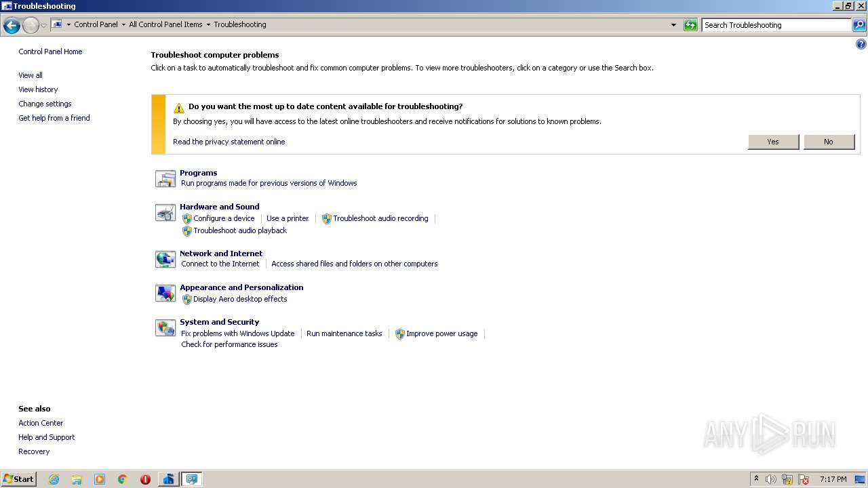Open address bar history dropdown arrow
The height and width of the screenshot is (488, 868).
tap(673, 25)
